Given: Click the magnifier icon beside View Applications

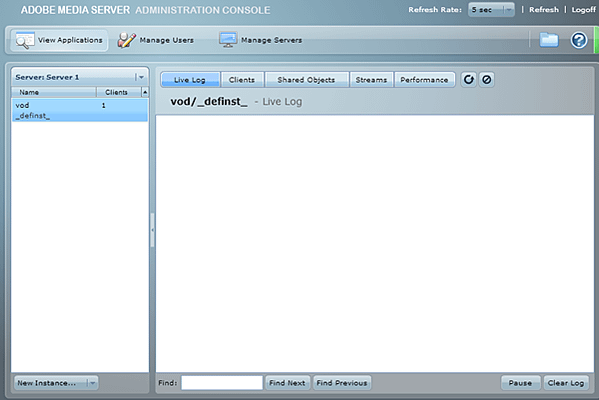Looking at the screenshot, I should coord(25,40).
